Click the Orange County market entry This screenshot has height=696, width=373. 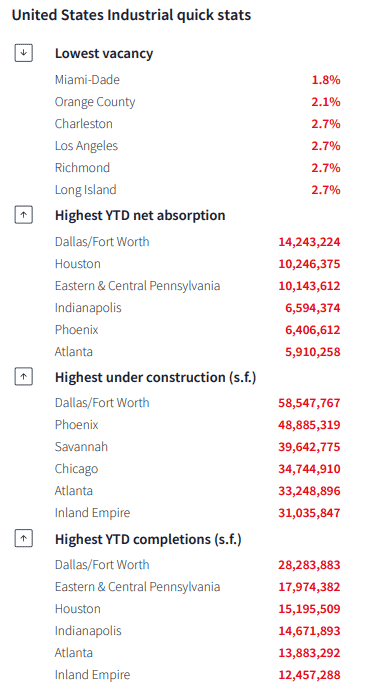pyautogui.click(x=95, y=102)
